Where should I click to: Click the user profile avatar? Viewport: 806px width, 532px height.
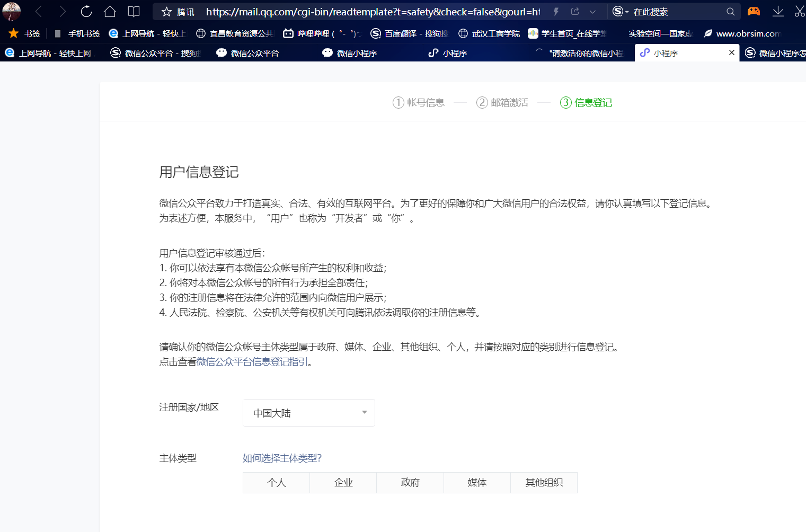point(11,11)
